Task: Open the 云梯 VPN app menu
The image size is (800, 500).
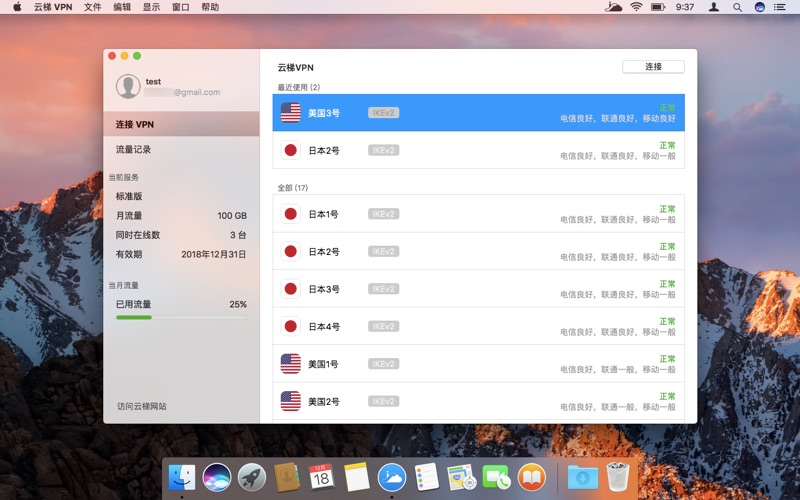Action: (x=53, y=7)
